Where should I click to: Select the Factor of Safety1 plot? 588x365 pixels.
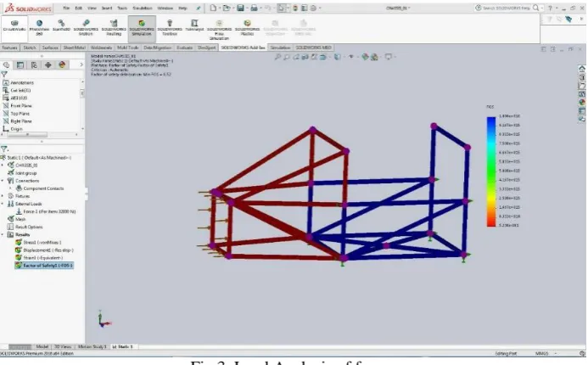pos(44,266)
